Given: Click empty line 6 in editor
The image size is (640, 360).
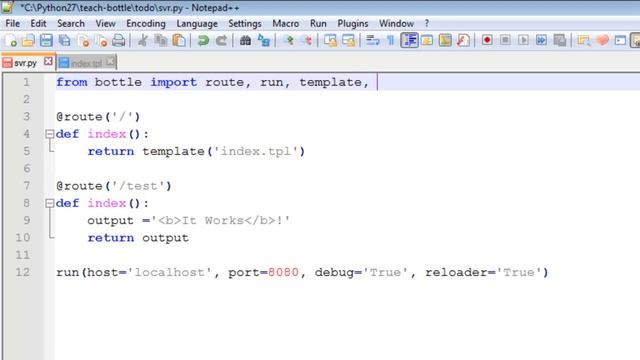Looking at the screenshot, I should [x=347, y=169].
